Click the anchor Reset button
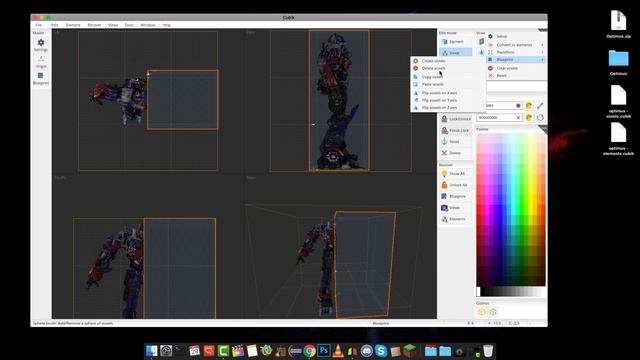The image size is (640, 360). coord(456,142)
